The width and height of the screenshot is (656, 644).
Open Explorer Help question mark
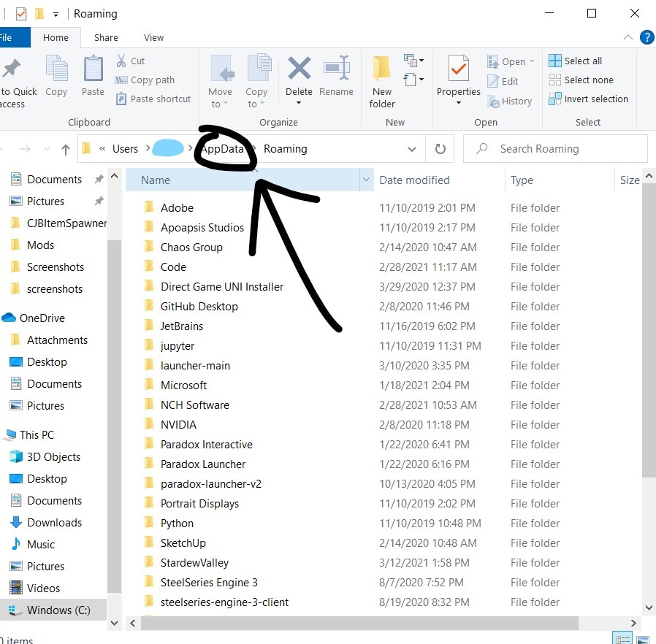pos(647,37)
